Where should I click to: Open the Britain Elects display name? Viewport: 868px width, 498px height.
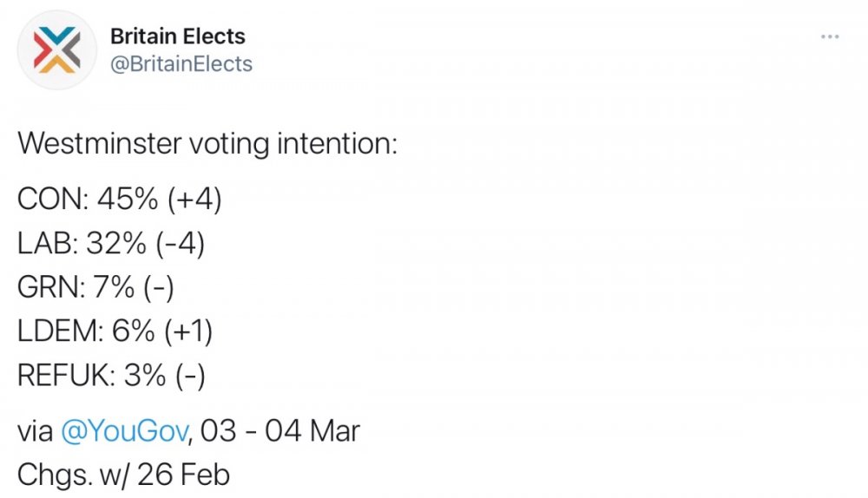click(177, 36)
